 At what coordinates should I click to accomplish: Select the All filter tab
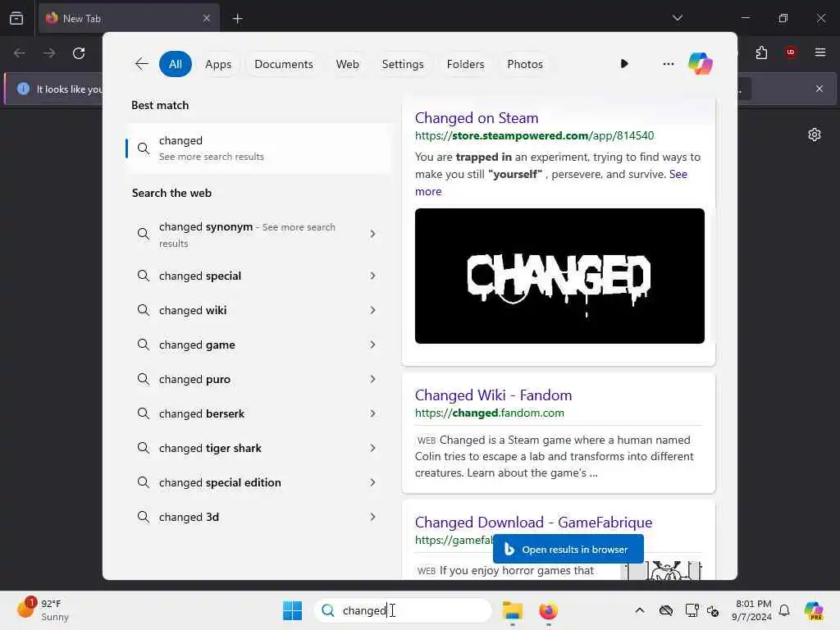(x=176, y=64)
